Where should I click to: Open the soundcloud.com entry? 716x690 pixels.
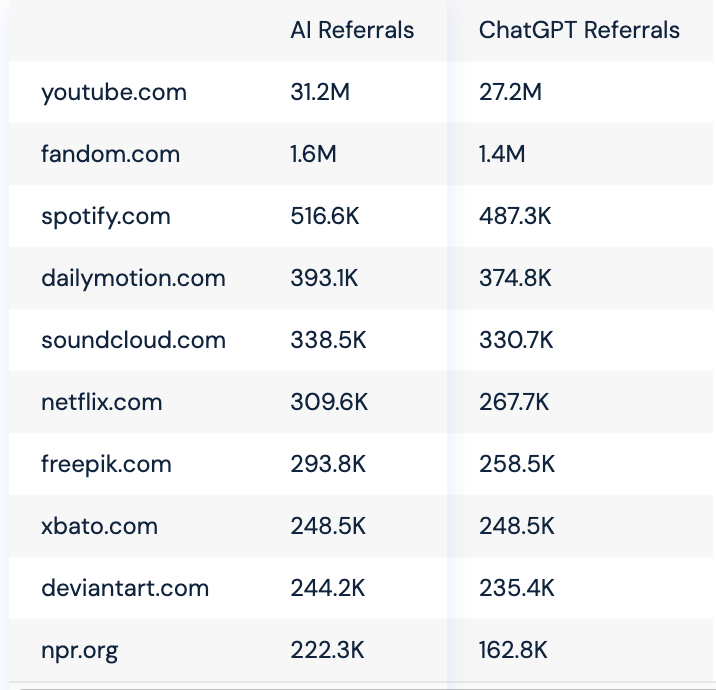[133, 340]
